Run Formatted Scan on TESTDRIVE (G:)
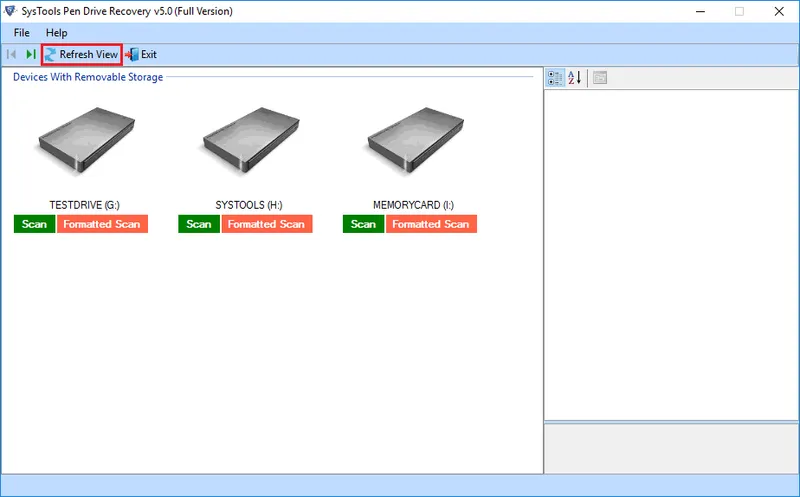Image resolution: width=800 pixels, height=497 pixels. point(102,224)
